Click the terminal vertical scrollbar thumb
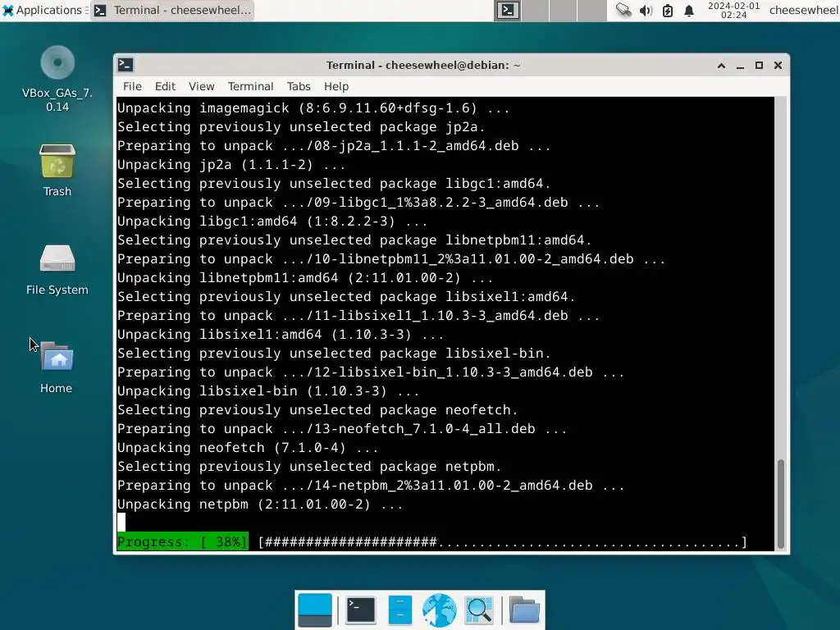 click(781, 504)
